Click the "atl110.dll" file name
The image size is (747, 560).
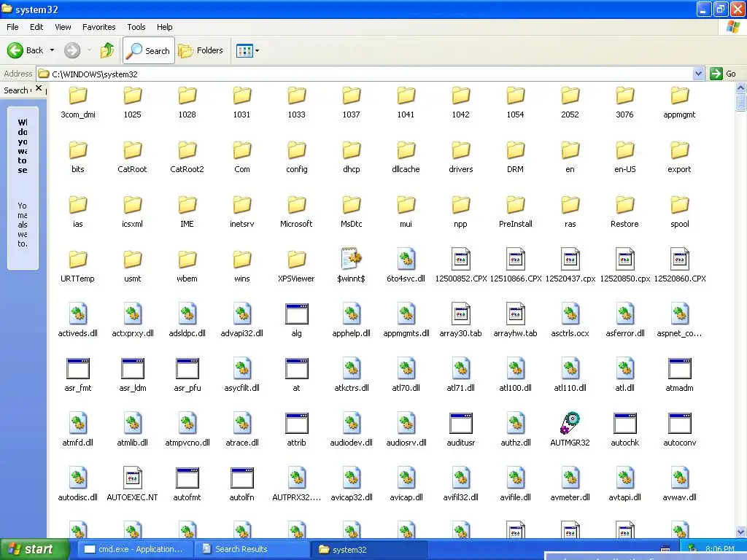(570, 388)
